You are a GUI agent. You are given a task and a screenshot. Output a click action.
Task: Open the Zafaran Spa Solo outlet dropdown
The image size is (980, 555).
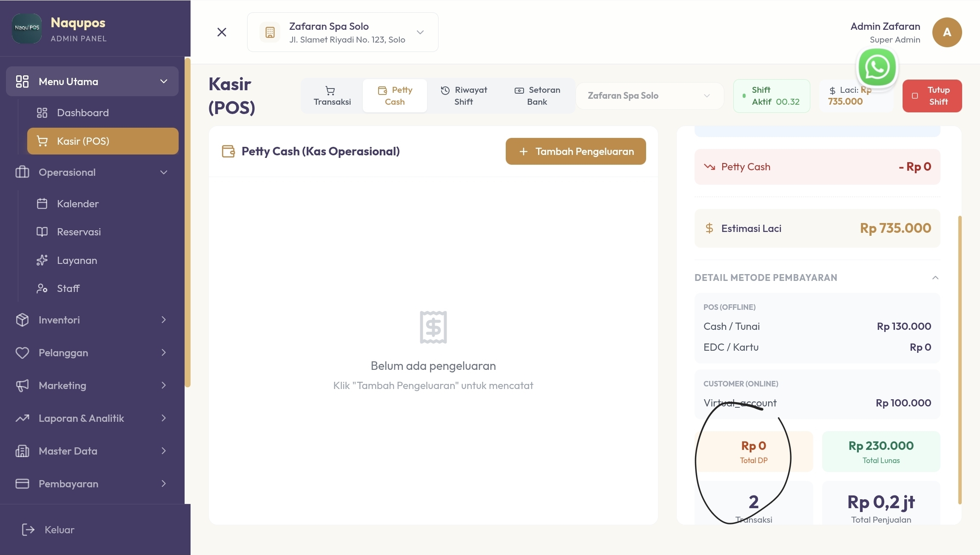pos(342,32)
